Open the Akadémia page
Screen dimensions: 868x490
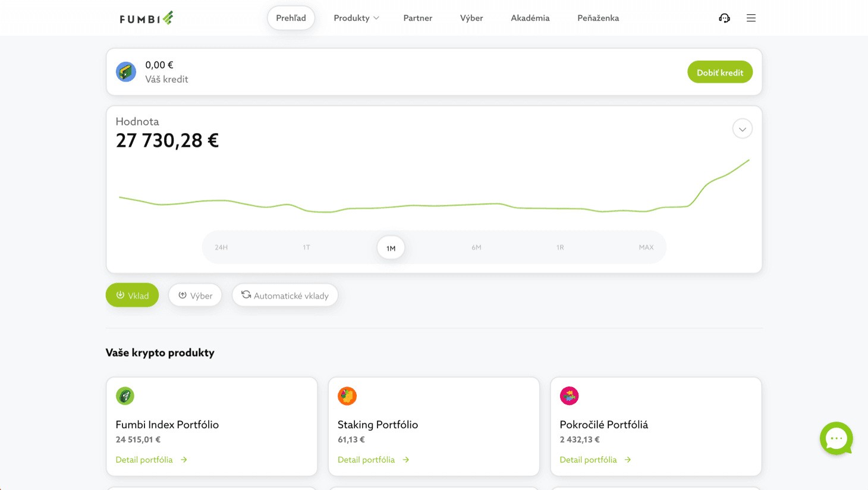[530, 18]
